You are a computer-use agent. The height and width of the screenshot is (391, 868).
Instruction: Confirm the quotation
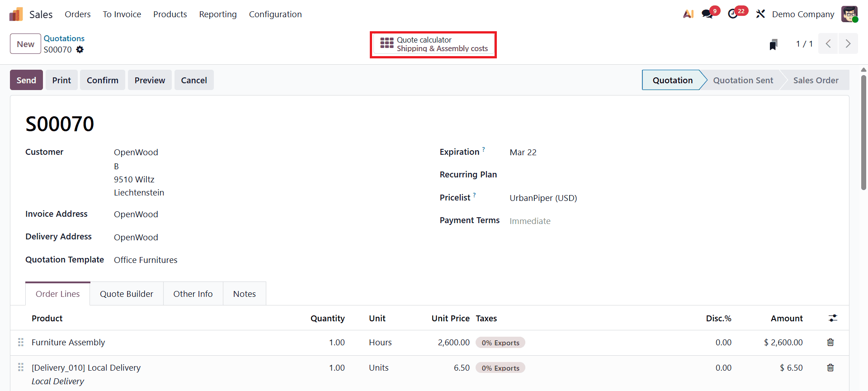pos(103,80)
